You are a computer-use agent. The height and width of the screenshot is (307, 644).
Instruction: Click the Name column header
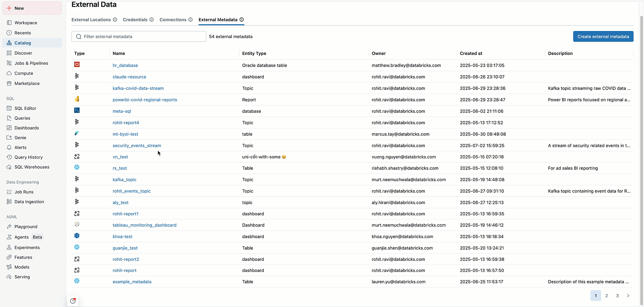pyautogui.click(x=119, y=53)
